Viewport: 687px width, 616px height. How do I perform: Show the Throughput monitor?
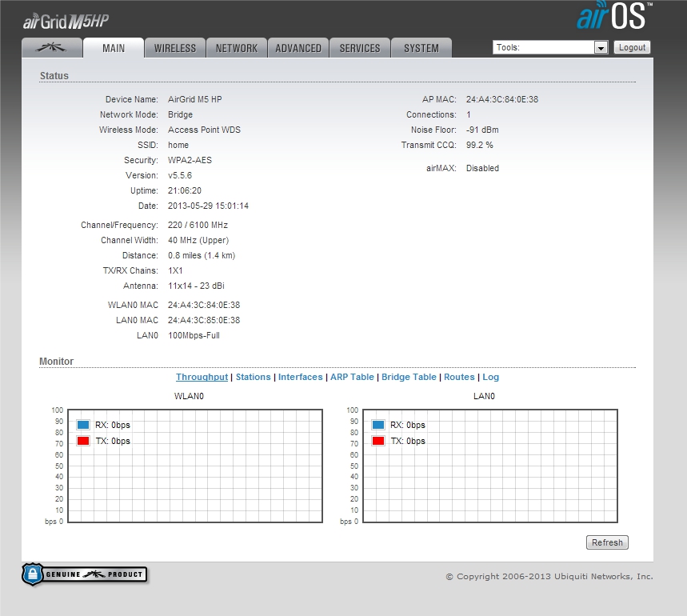pyautogui.click(x=202, y=377)
